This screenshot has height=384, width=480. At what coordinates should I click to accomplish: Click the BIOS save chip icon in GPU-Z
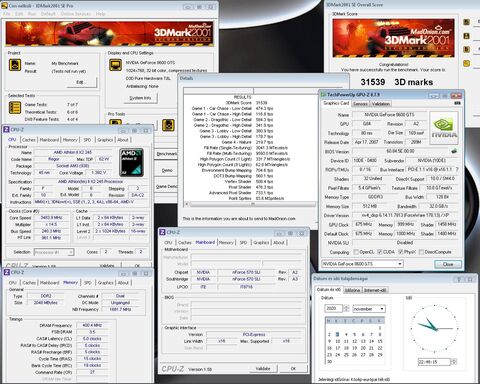tap(454, 151)
